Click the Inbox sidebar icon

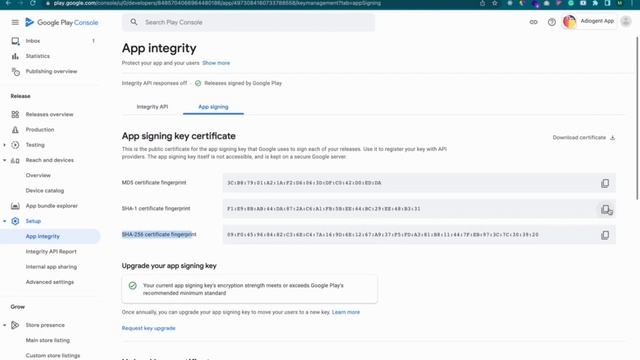15,41
